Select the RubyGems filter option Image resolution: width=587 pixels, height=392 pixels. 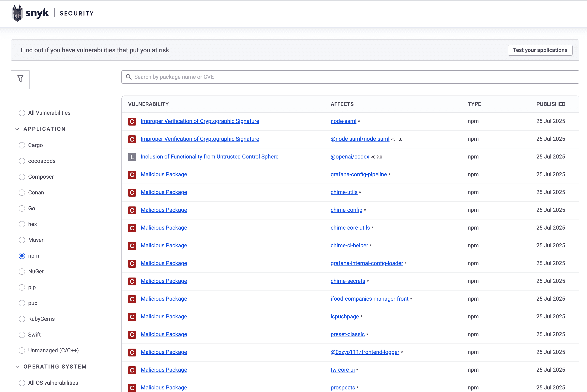tap(22, 319)
